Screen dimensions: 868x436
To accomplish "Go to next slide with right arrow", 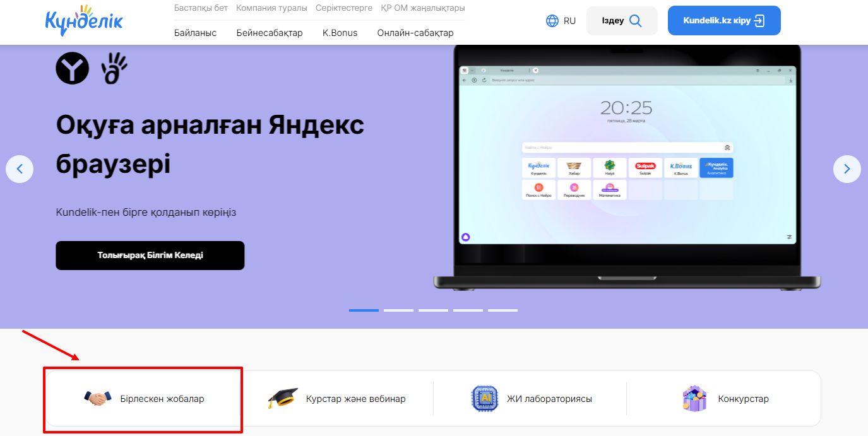I will pos(847,169).
